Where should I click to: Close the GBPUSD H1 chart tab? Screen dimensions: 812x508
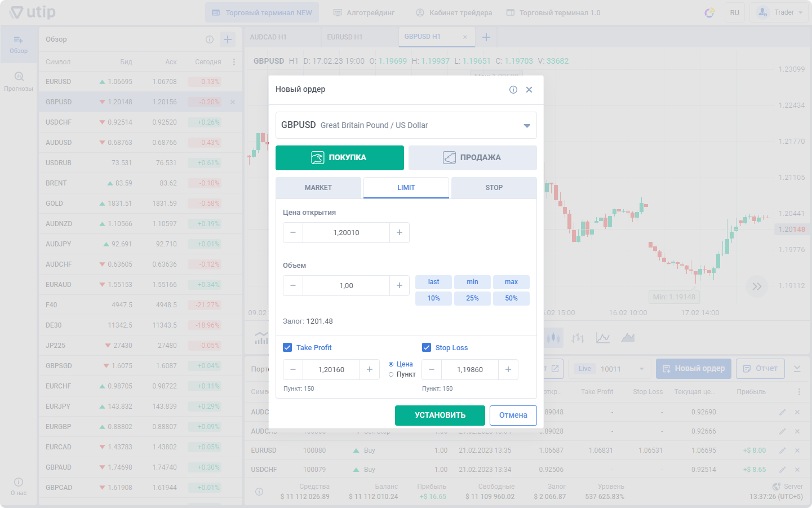pyautogui.click(x=465, y=37)
